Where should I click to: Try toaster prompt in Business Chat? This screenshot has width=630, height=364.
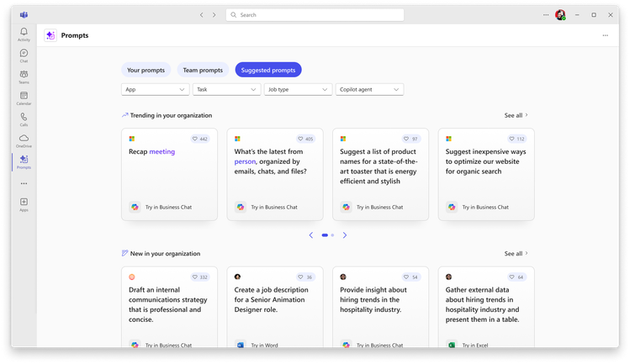[373, 207]
